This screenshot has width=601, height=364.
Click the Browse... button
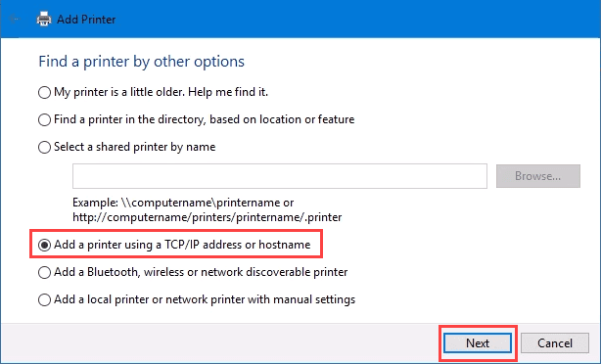538,176
